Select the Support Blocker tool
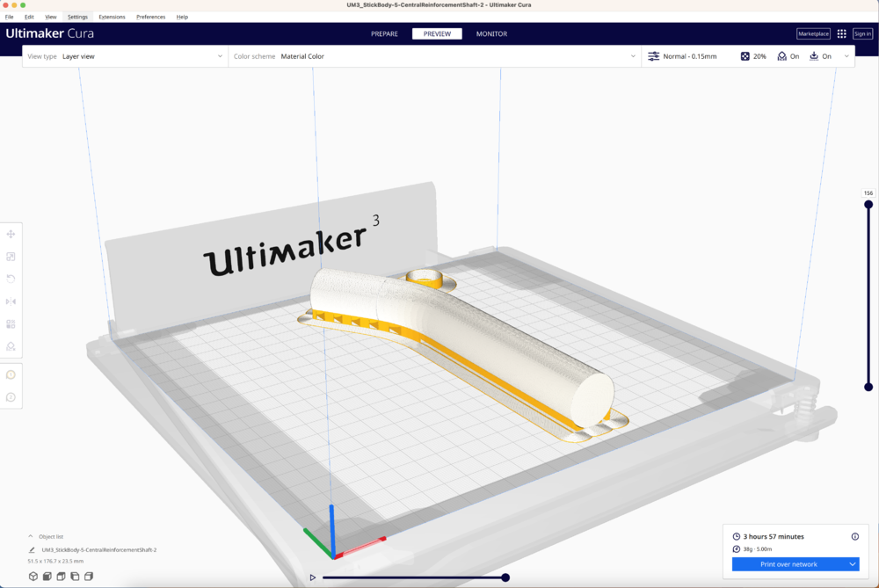 11,346
